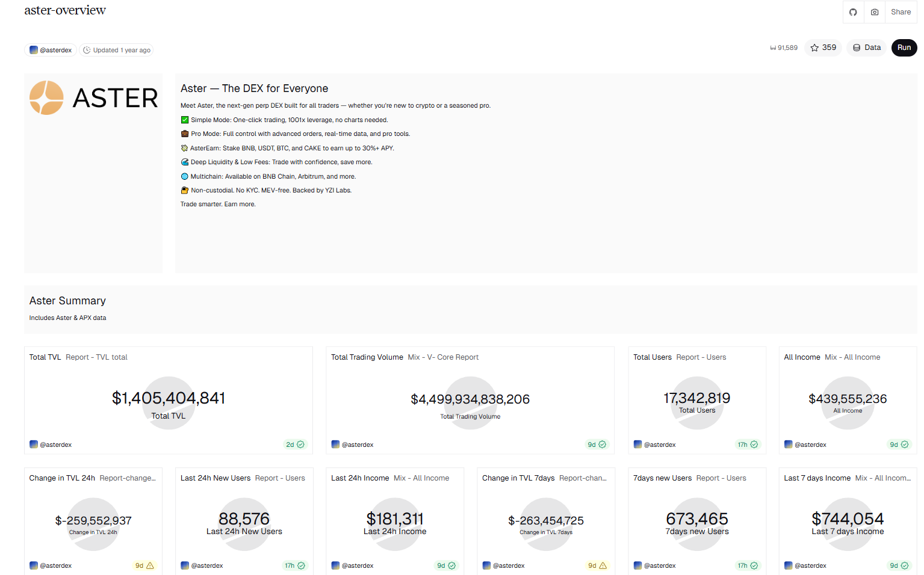This screenshot has width=924, height=575.
Task: Click the $4,499,934,838,206 trading volume value
Action: point(470,399)
